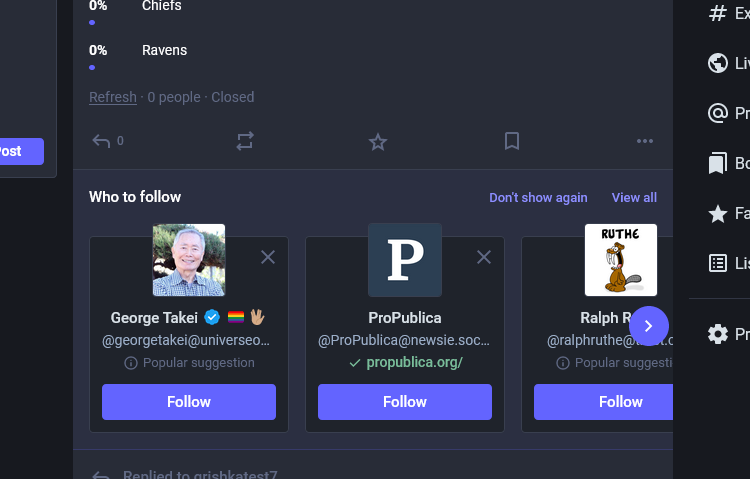Refresh the poll results

click(113, 97)
